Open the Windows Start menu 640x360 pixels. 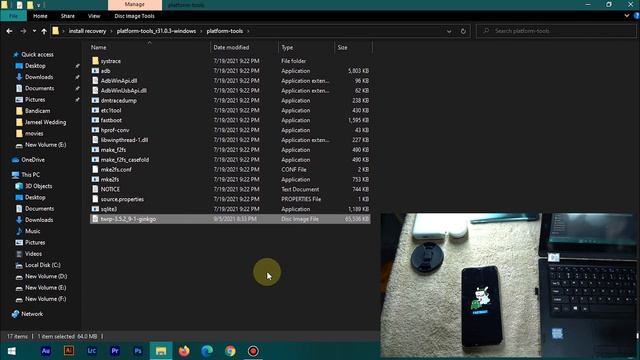click(x=11, y=351)
